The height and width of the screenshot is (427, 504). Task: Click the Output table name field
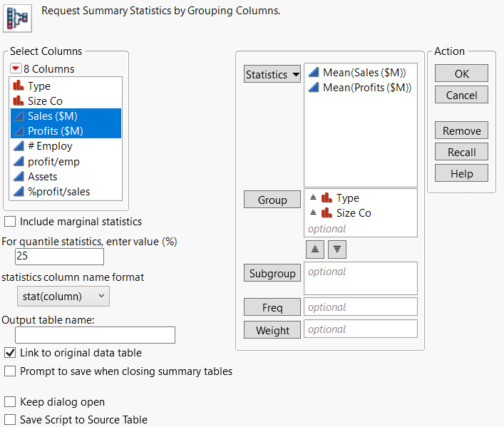[95, 335]
